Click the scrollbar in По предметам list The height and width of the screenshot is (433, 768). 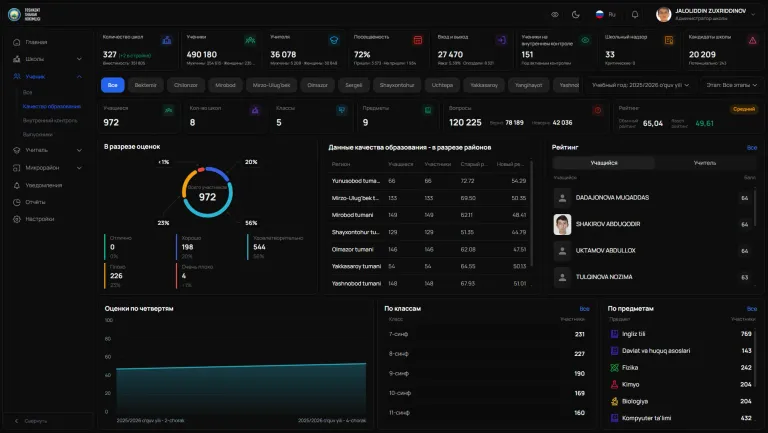[x=755, y=360]
